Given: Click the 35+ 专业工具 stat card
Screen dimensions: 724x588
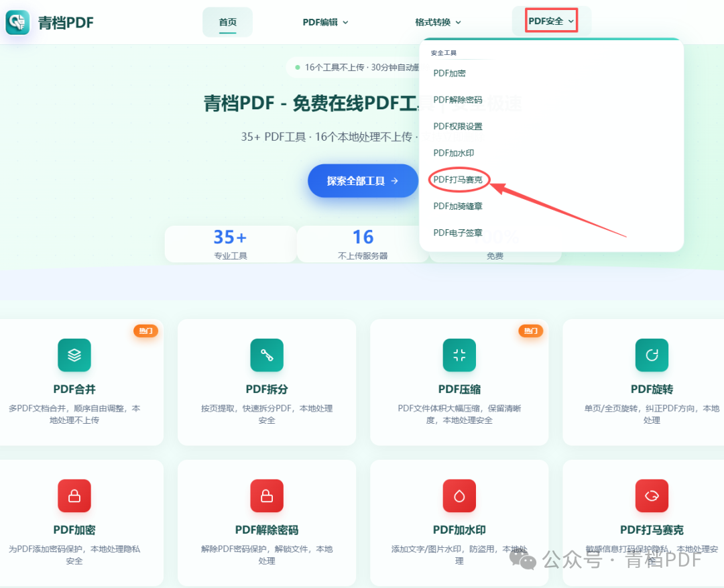Looking at the screenshot, I should (231, 244).
